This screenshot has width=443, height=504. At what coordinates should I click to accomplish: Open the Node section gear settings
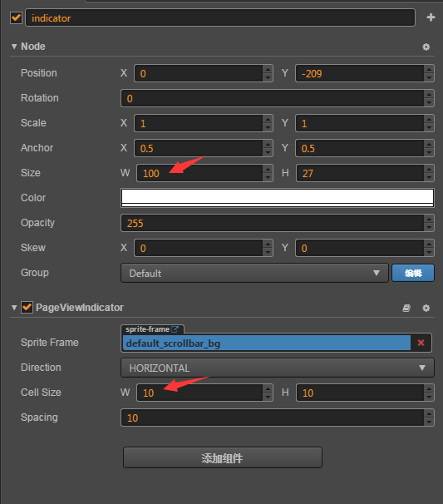point(426,47)
